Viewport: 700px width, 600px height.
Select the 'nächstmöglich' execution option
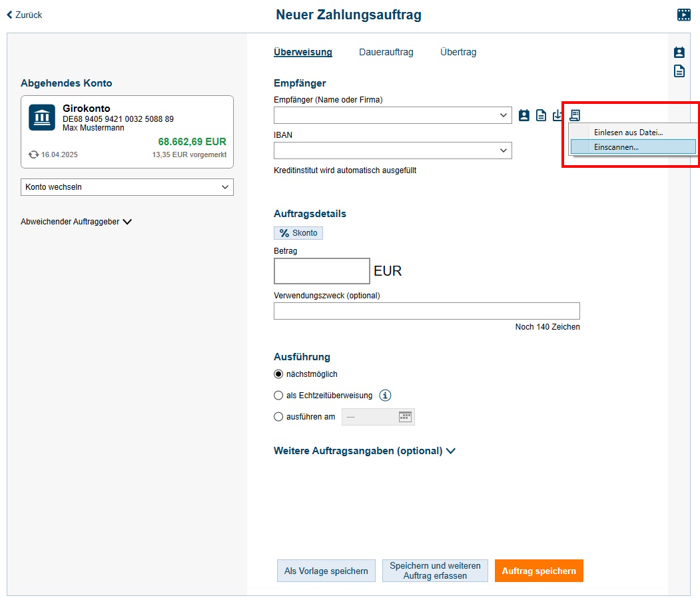tap(278, 374)
